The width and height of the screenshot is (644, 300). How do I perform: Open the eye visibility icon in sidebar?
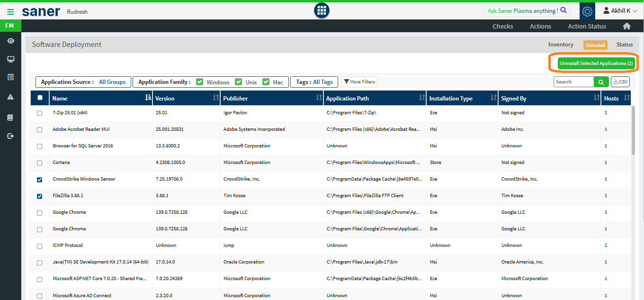click(x=10, y=41)
